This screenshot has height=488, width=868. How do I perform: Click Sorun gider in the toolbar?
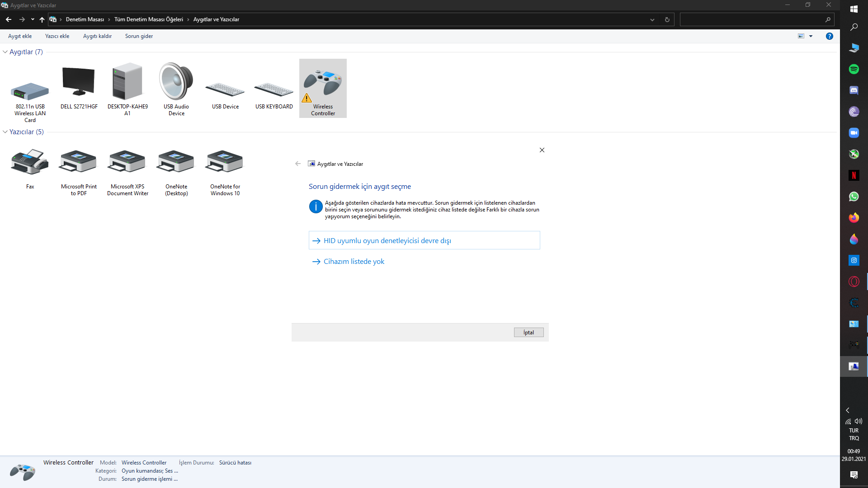(139, 36)
